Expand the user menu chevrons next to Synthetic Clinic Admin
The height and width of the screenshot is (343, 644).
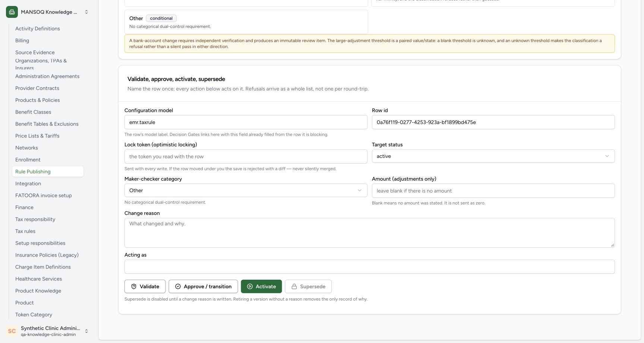(x=86, y=331)
